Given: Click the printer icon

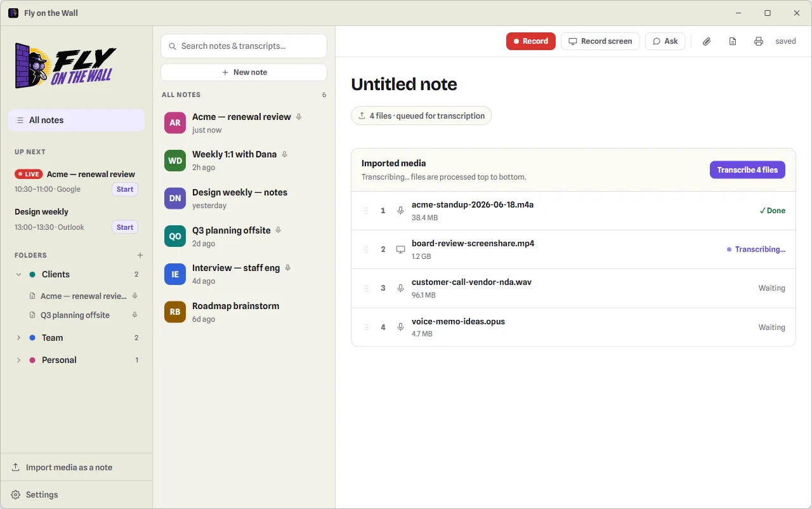Looking at the screenshot, I should point(759,41).
